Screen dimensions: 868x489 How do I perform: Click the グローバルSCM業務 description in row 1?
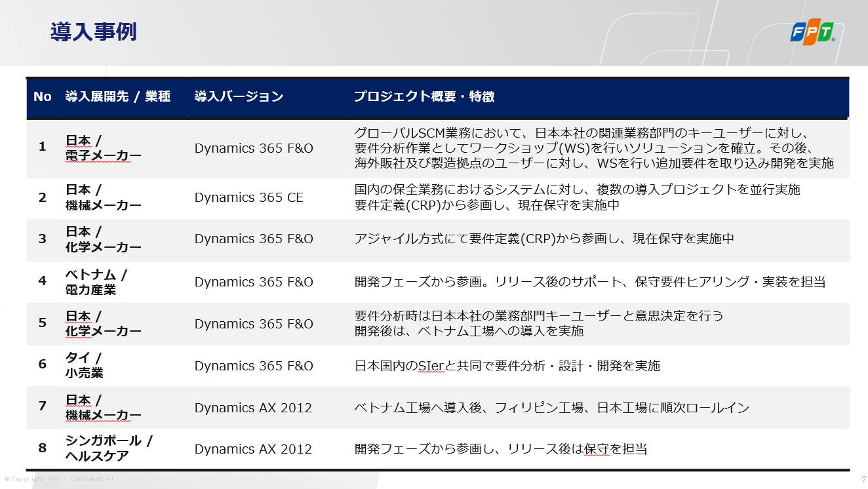(595, 148)
